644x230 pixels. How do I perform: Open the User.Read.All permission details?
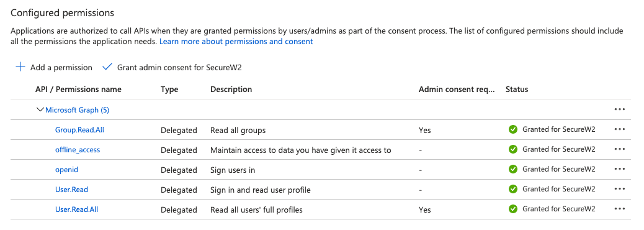77,209
